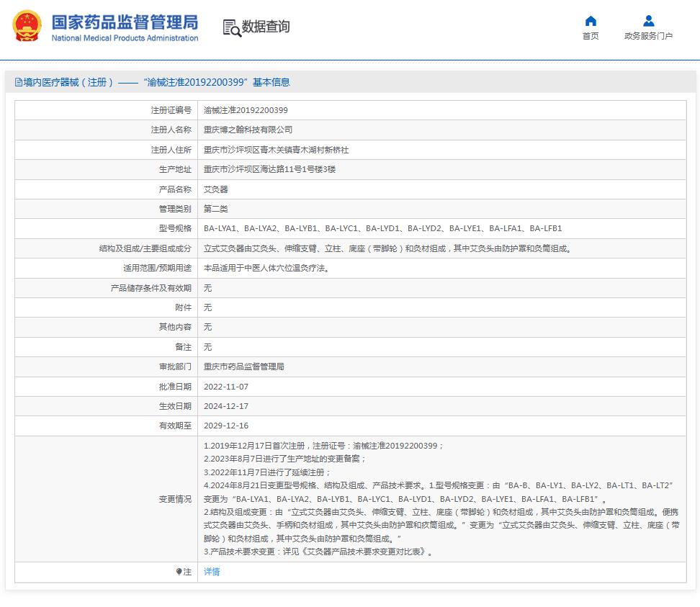
Task: Click the 政务服务门户 text label
Action: 648,37
